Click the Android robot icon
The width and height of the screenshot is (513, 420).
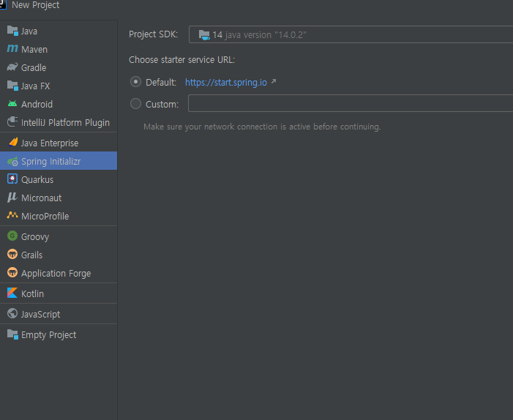[x=12, y=104]
